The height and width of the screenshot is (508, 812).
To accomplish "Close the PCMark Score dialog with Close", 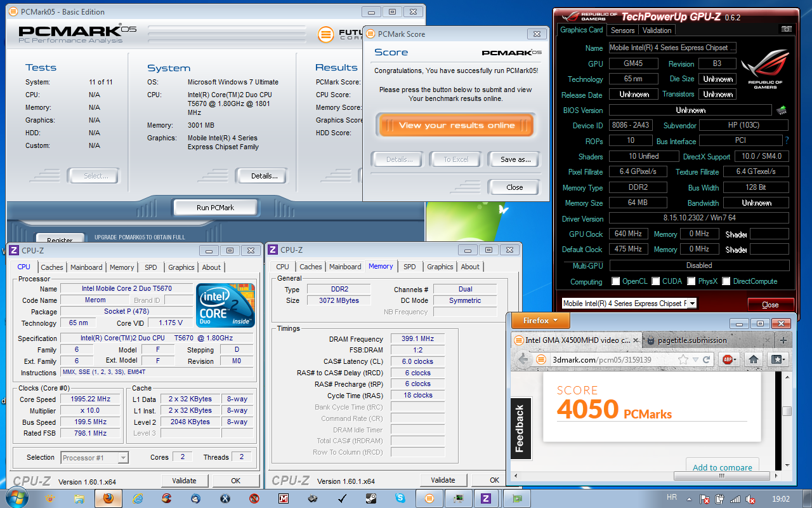I will (514, 187).
